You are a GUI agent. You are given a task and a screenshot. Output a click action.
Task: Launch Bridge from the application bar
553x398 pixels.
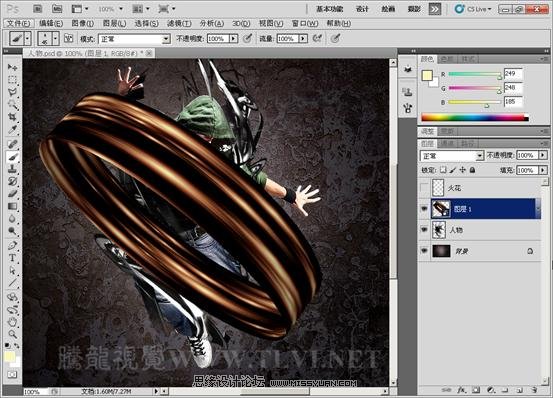coord(37,8)
